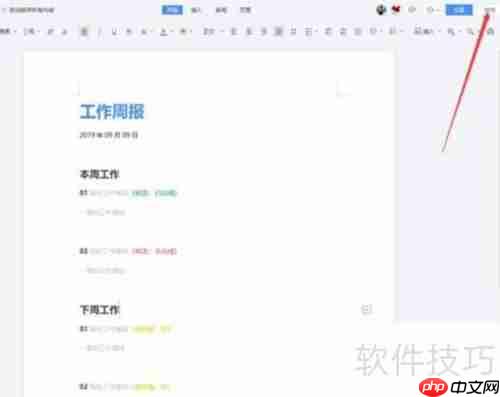Screen dimensions: 500x397
Task: Click the dark collaborator avatar
Action: tap(381, 10)
